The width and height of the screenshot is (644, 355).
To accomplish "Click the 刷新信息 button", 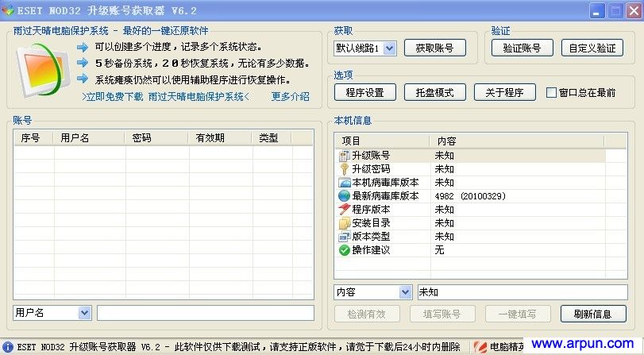I will pyautogui.click(x=593, y=314).
